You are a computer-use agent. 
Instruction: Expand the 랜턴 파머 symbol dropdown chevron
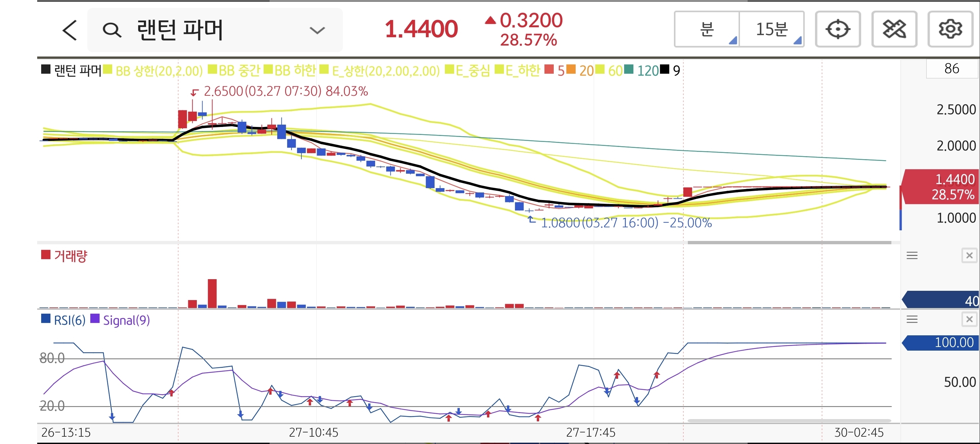click(x=317, y=30)
